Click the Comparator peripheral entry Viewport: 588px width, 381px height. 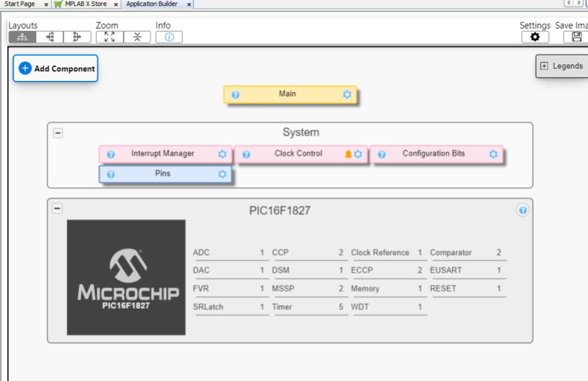click(x=466, y=253)
